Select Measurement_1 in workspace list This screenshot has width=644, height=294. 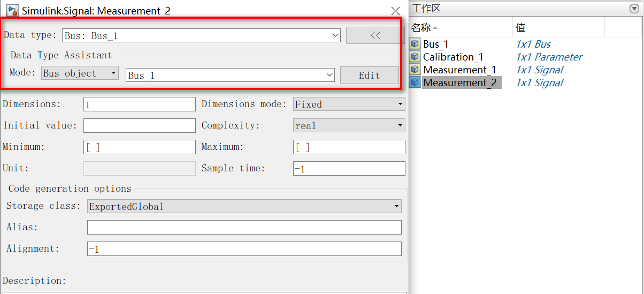(x=459, y=70)
